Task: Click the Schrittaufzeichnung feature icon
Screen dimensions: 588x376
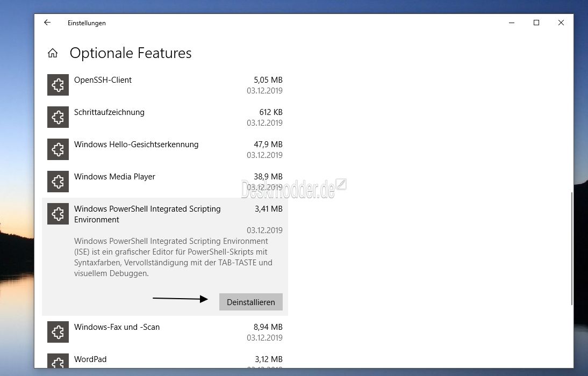Action: (x=58, y=117)
